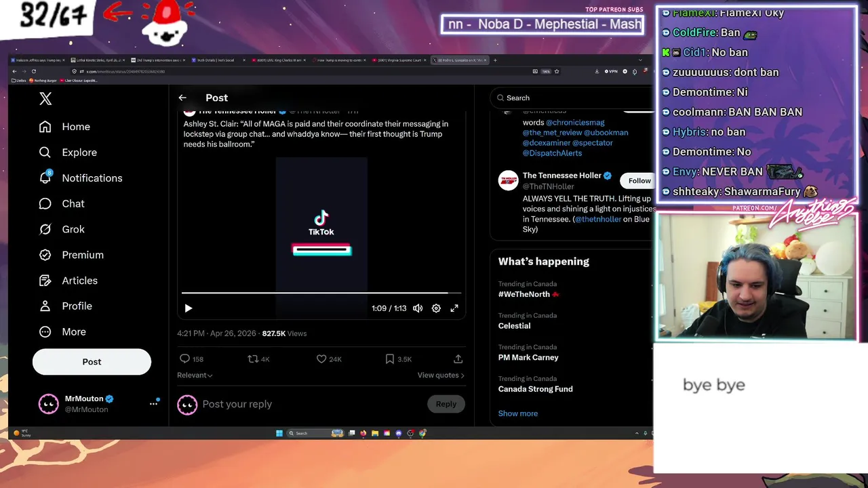
Task: Click the More circle icon in sidebar
Action: point(45,332)
